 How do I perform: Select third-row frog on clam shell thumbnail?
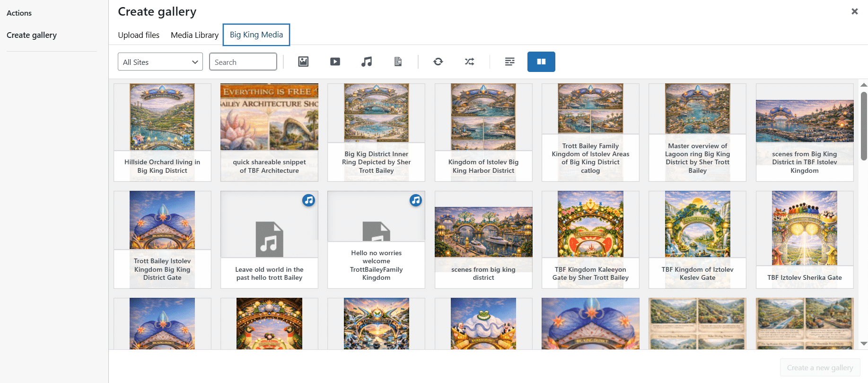pyautogui.click(x=483, y=324)
